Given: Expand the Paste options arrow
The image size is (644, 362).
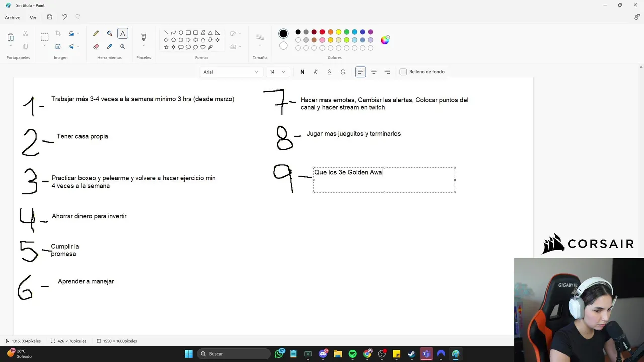Looking at the screenshot, I should click(11, 46).
